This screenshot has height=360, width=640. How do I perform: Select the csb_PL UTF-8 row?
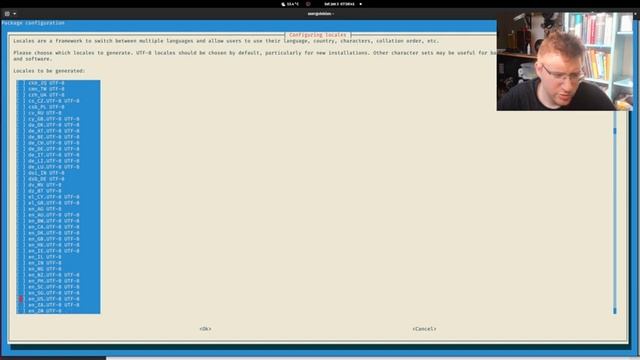click(58, 107)
